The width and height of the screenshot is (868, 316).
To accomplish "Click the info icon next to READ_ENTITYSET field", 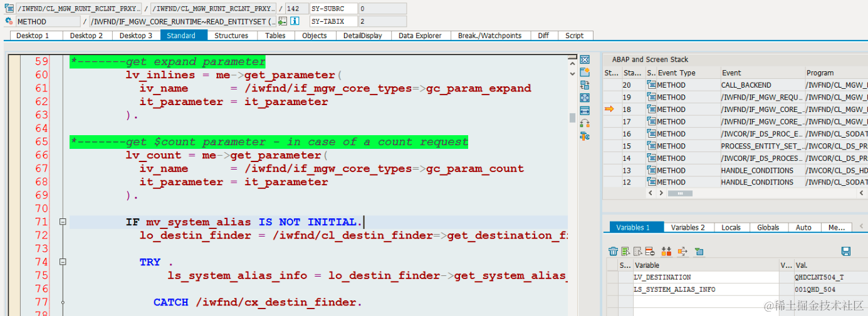I will [295, 21].
